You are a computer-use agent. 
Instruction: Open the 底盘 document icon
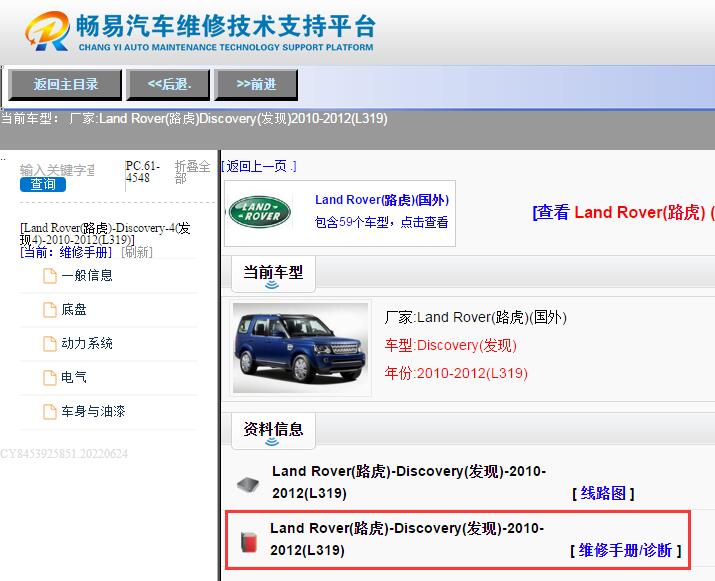coord(50,310)
